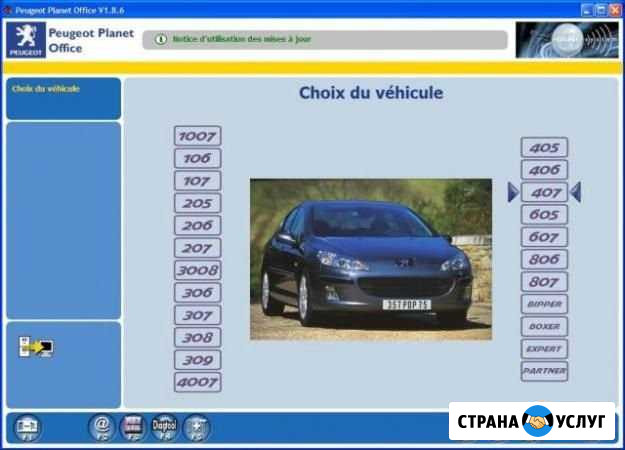Select the 607 vehicle button
The image size is (625, 450).
tap(544, 237)
